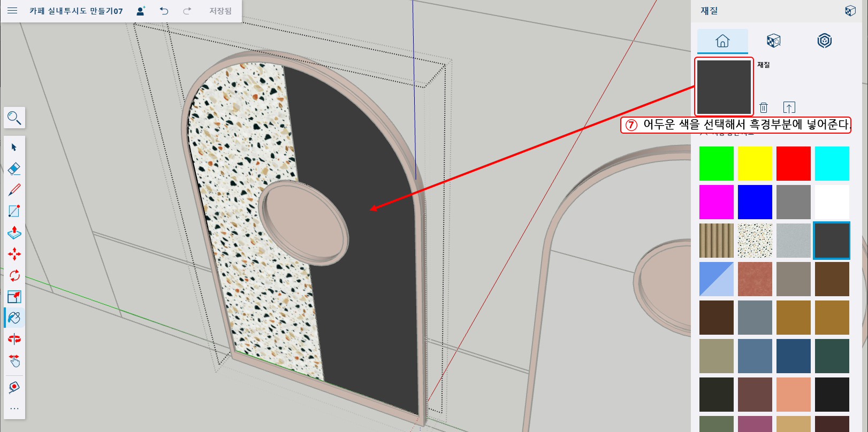Pick the bright green swatch
868x432 pixels.
(717, 164)
